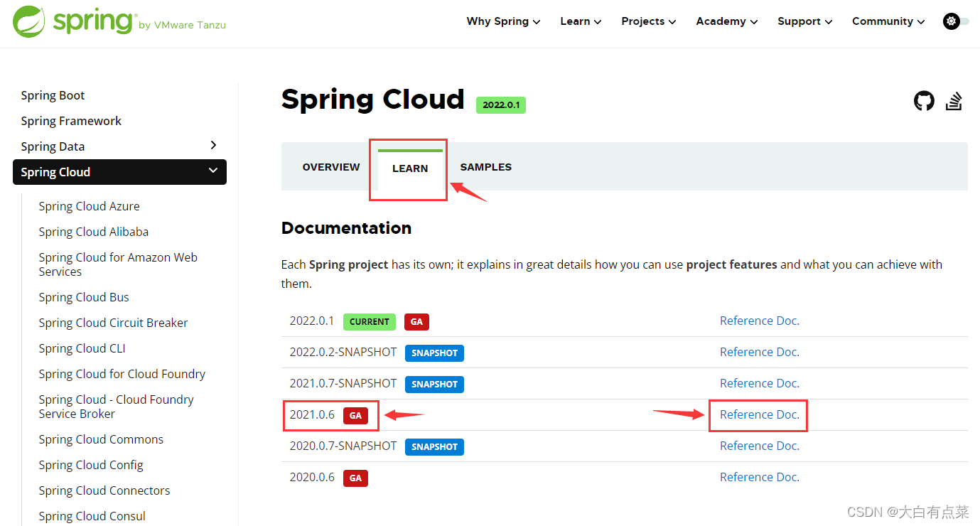
Task: Open Spring Cloud Alibaba subproject
Action: [x=94, y=232]
